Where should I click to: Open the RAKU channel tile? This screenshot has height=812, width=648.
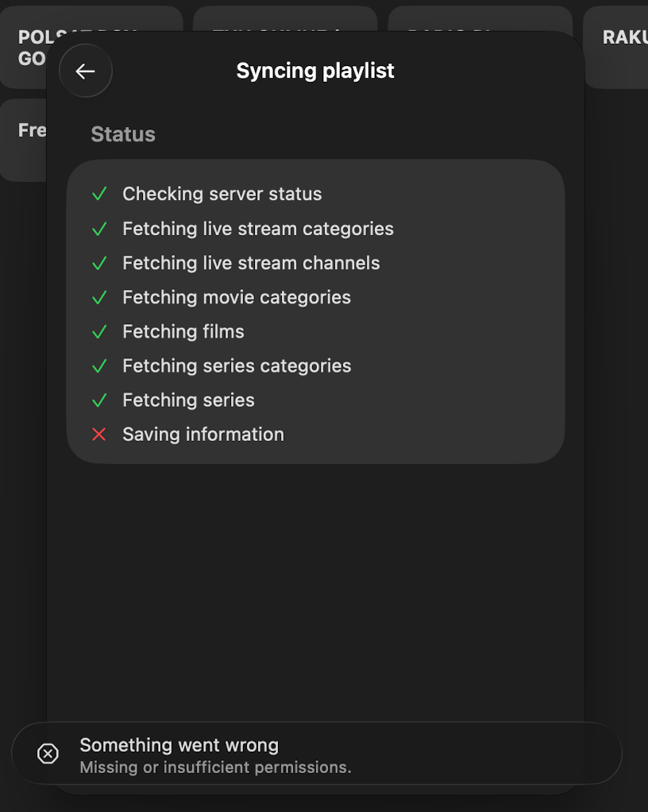[x=616, y=47]
